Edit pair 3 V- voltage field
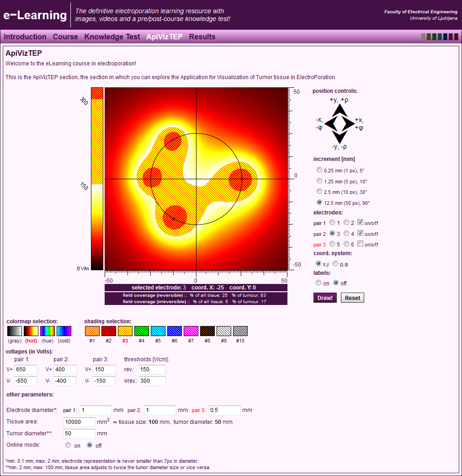 pos(104,381)
